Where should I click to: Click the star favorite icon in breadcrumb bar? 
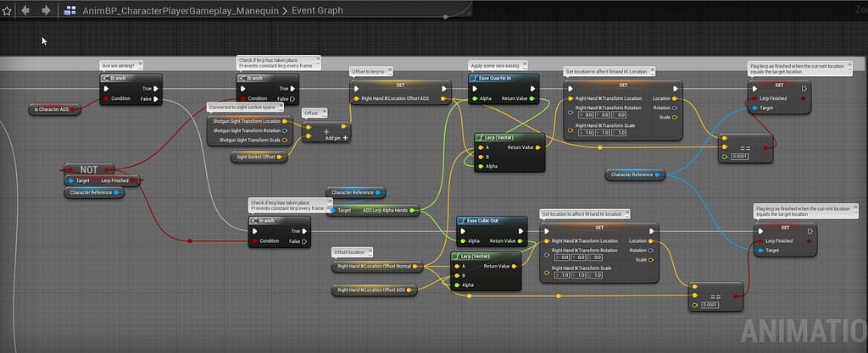pyautogui.click(x=7, y=10)
